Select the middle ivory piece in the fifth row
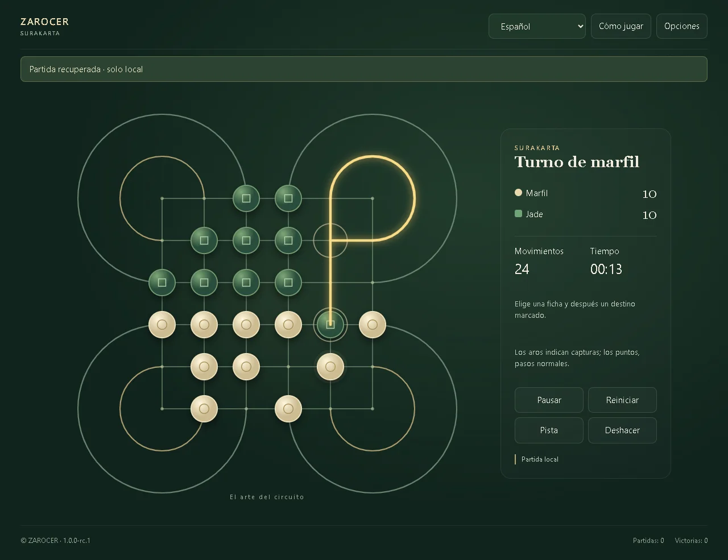 point(246,367)
